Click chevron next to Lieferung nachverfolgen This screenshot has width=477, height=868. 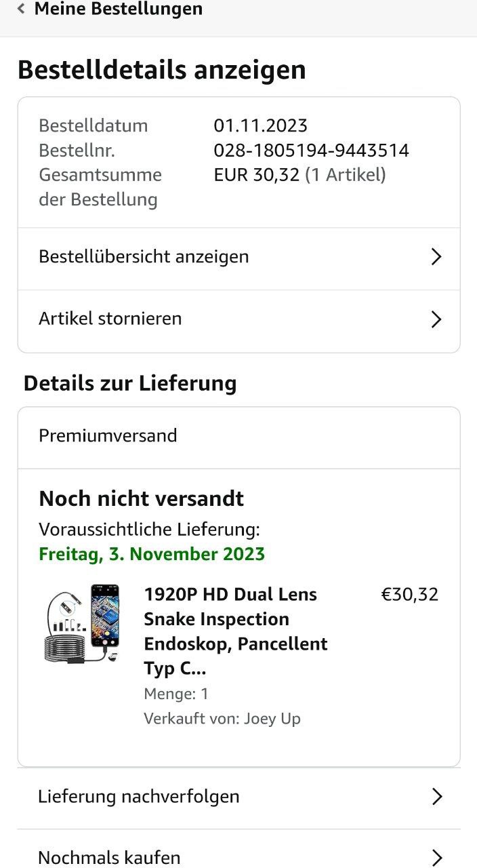tap(437, 797)
